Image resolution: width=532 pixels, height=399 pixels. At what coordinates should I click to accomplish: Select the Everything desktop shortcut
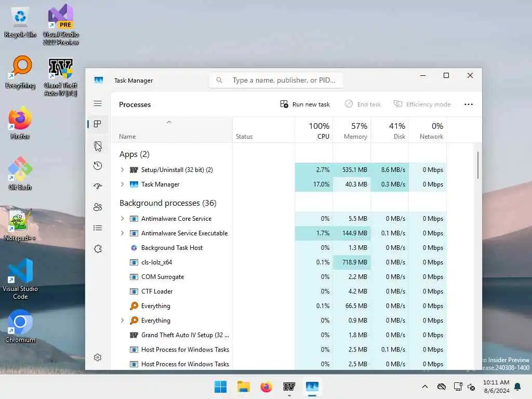pos(20,72)
